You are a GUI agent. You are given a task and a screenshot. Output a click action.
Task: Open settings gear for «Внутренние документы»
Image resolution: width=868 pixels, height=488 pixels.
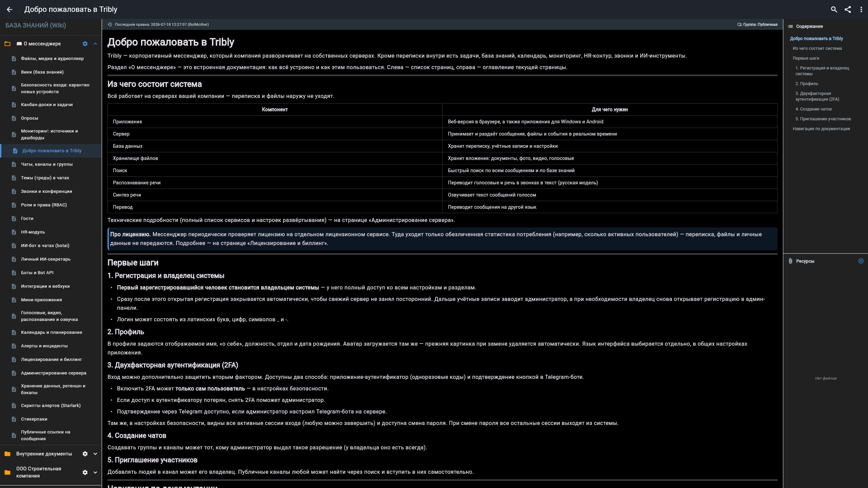pyautogui.click(x=85, y=454)
